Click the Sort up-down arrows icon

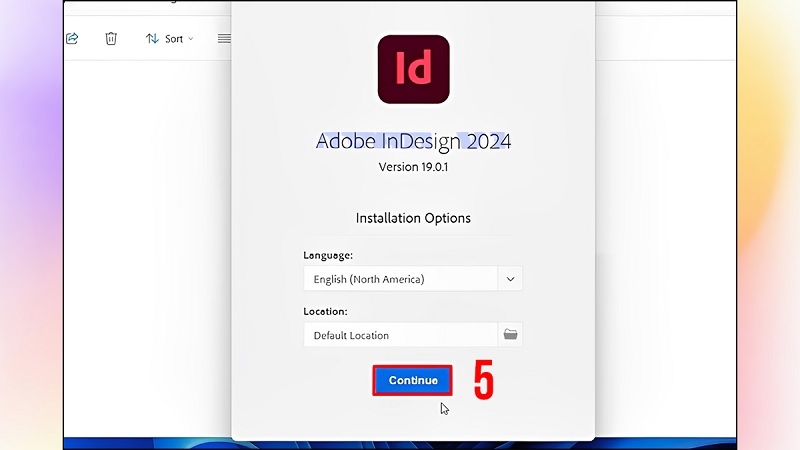pos(152,38)
